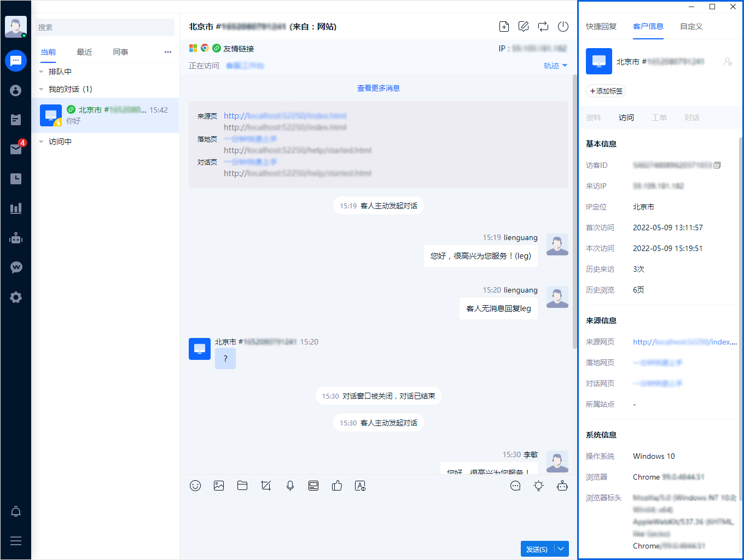
Task: Click the image upload icon
Action: point(219,486)
